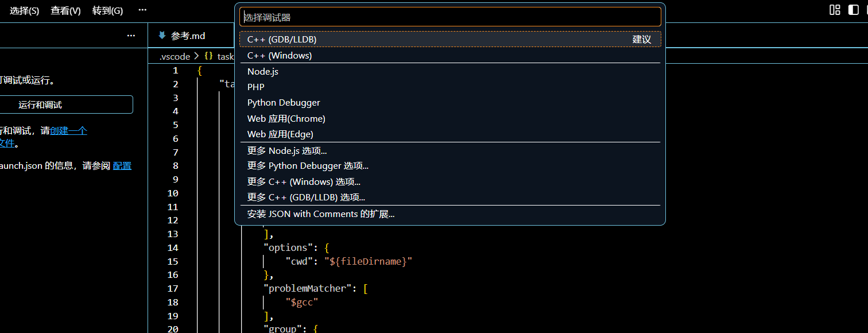The height and width of the screenshot is (333, 868).
Task: Select Python Debugger option
Action: pos(450,102)
